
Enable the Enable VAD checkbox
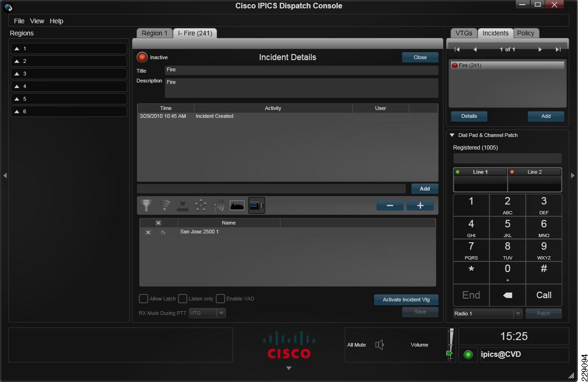[x=220, y=299]
